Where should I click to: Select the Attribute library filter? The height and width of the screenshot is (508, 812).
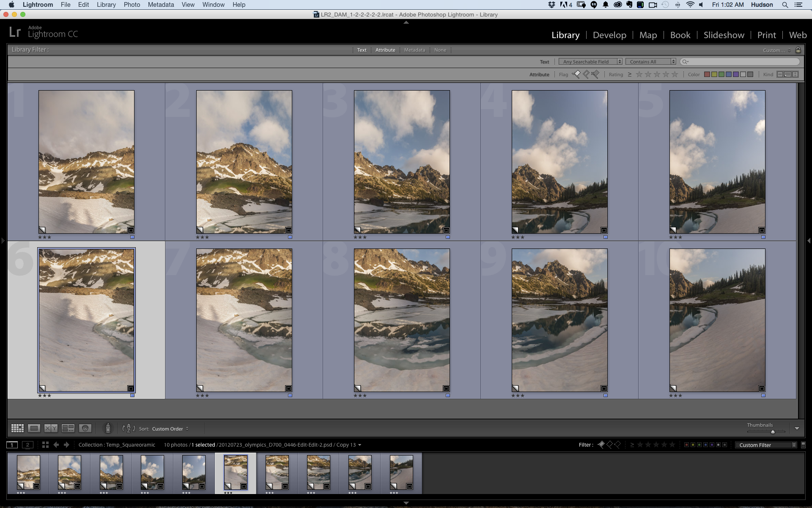pos(385,50)
